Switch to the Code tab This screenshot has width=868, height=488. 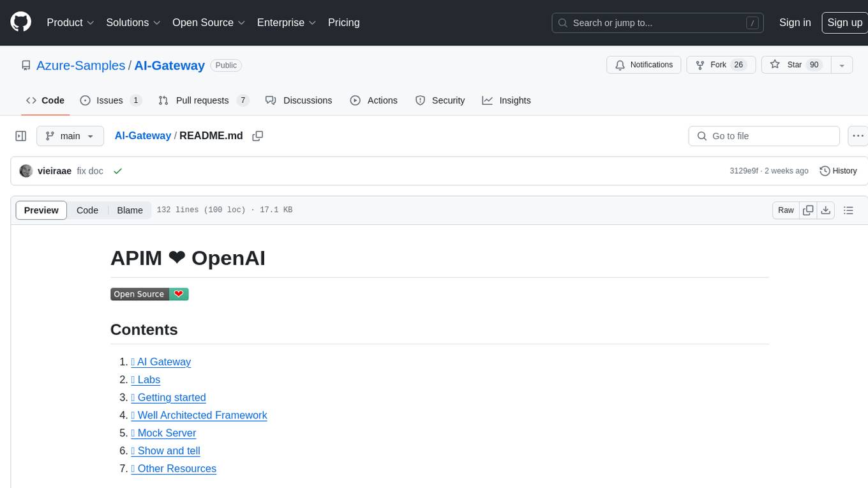(45, 100)
